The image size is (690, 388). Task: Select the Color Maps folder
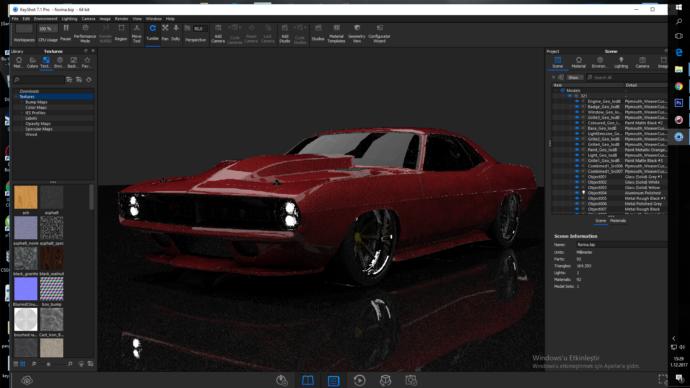coord(36,107)
